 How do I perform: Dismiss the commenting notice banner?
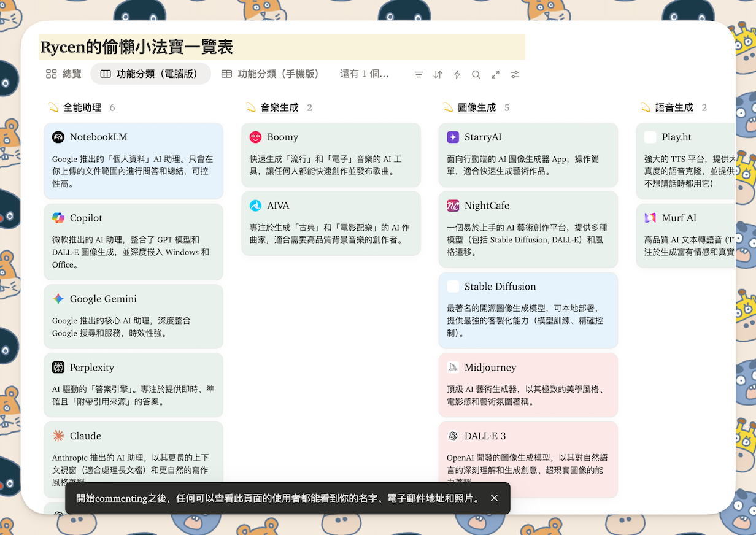tap(494, 498)
